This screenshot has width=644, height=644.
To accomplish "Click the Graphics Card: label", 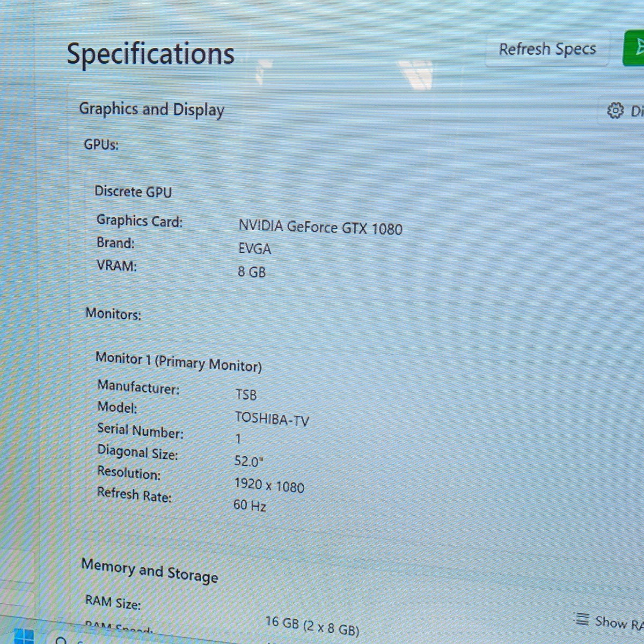I will [x=140, y=221].
